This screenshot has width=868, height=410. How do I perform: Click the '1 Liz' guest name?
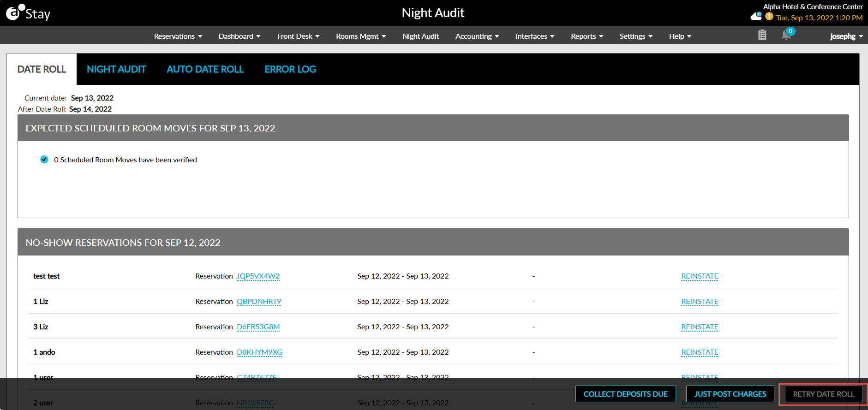pos(41,301)
